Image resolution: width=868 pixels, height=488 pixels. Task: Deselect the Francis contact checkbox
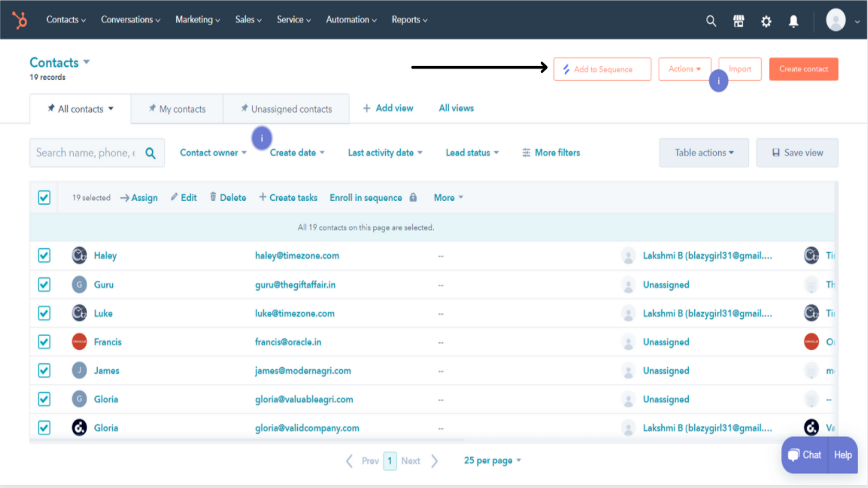(x=44, y=342)
